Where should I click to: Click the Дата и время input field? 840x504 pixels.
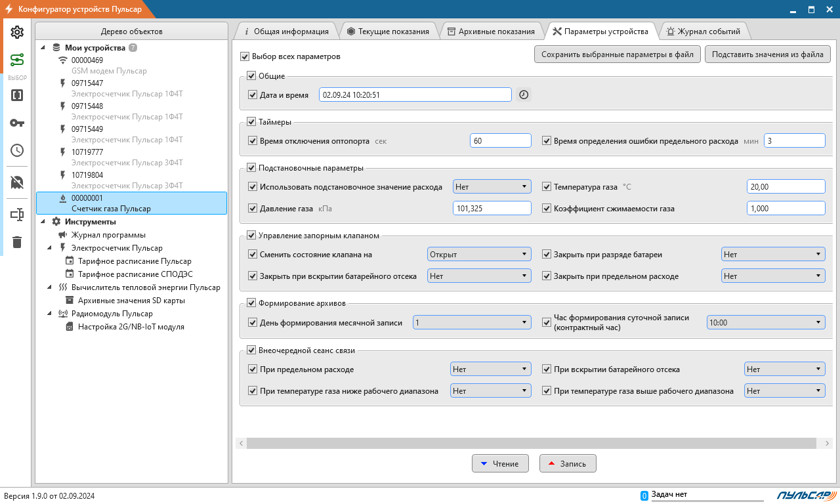pos(415,94)
